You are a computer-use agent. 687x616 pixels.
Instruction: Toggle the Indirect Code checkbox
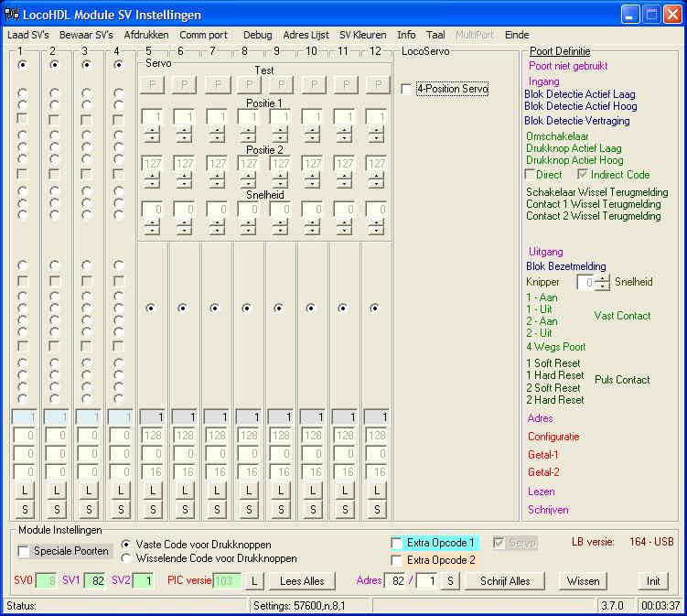[583, 175]
